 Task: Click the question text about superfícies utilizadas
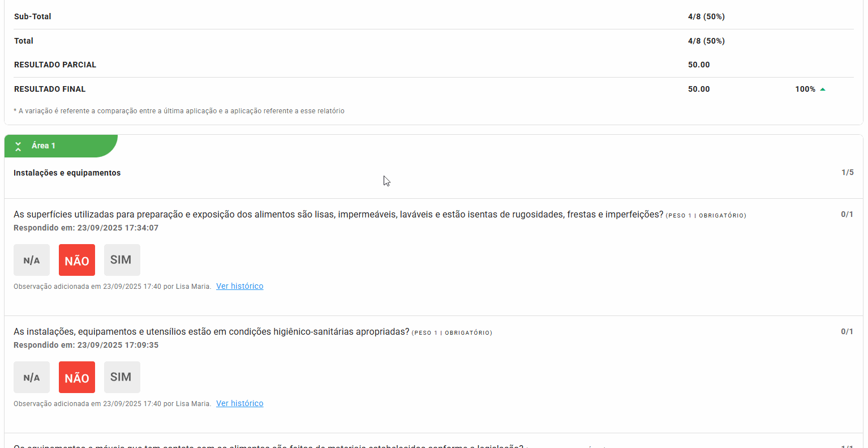coord(338,214)
